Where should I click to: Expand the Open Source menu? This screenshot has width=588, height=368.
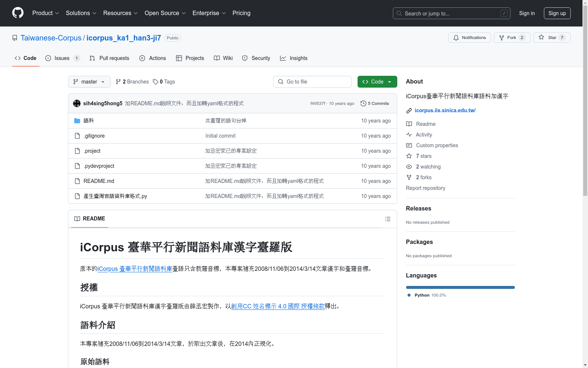click(x=165, y=13)
